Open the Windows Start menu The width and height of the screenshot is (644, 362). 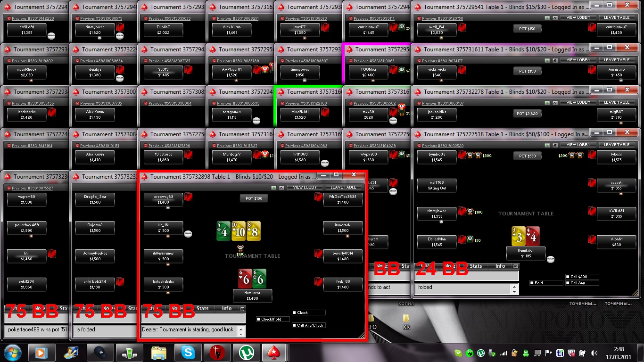12,352
